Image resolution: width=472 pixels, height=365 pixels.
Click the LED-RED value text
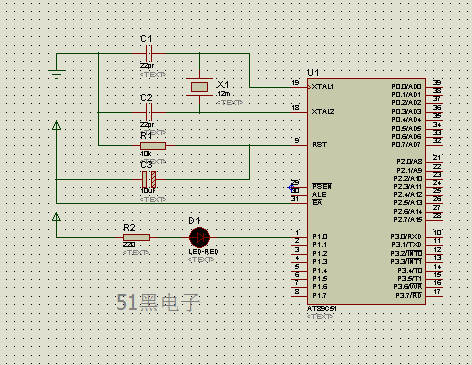203,252
